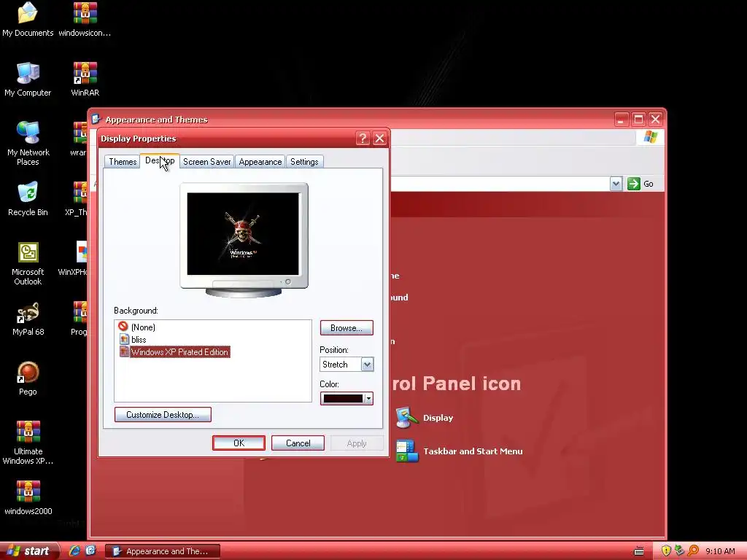Switch to the Desktop tab

coord(160,161)
